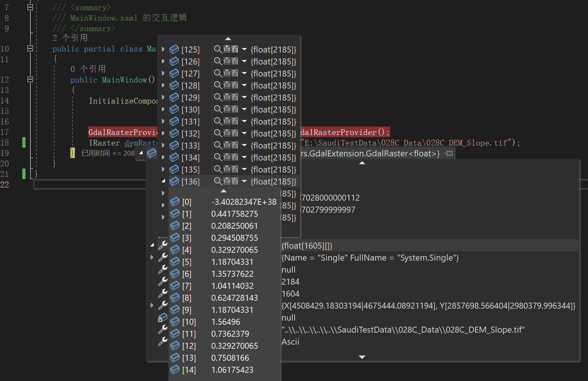Collapse the class fold box at line 10
Viewport: 588px width, 381px height.
[x=30, y=48]
